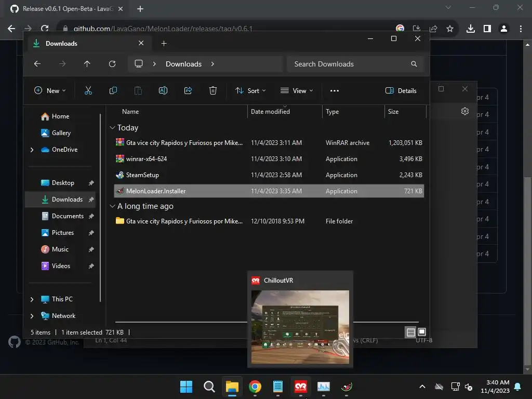
Task: Copy the selected file in Explorer toolbar
Action: click(113, 90)
